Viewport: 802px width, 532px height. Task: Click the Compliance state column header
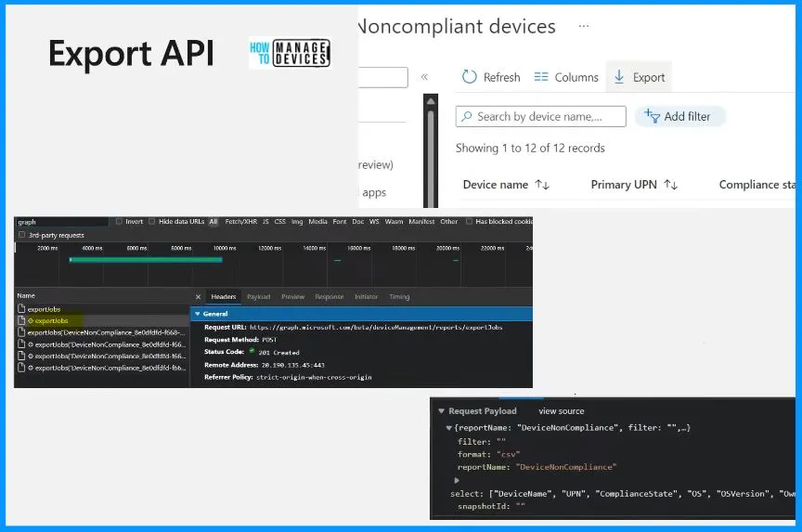tap(757, 185)
